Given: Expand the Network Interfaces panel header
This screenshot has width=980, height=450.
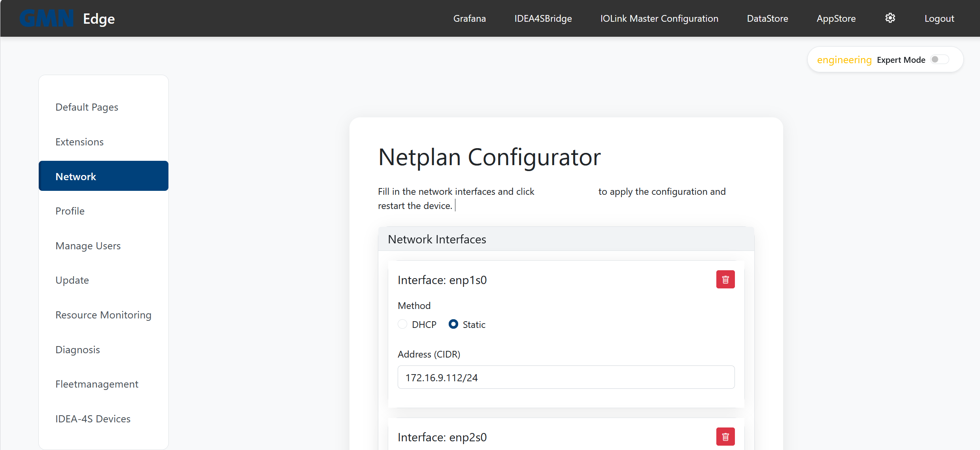Looking at the screenshot, I should pyautogui.click(x=437, y=239).
